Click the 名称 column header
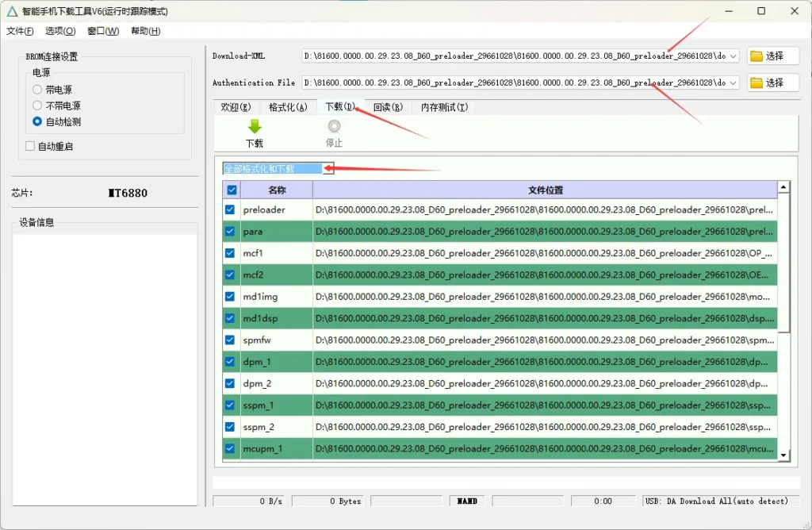 tap(277, 190)
